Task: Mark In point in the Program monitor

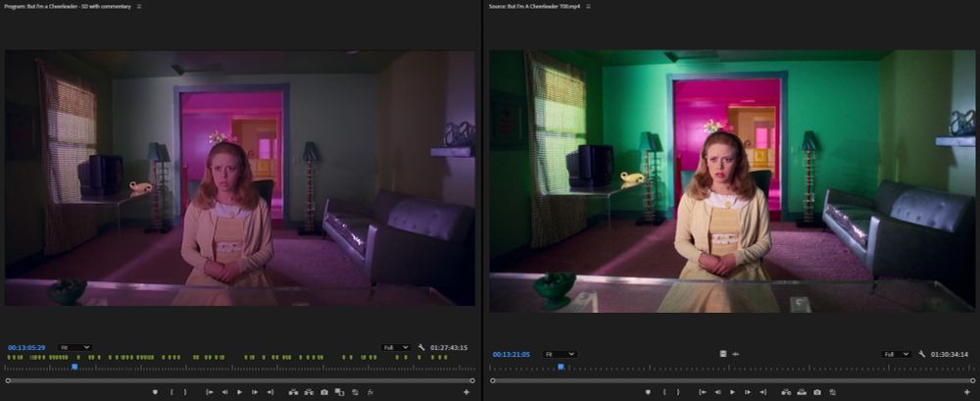Action: tap(171, 392)
